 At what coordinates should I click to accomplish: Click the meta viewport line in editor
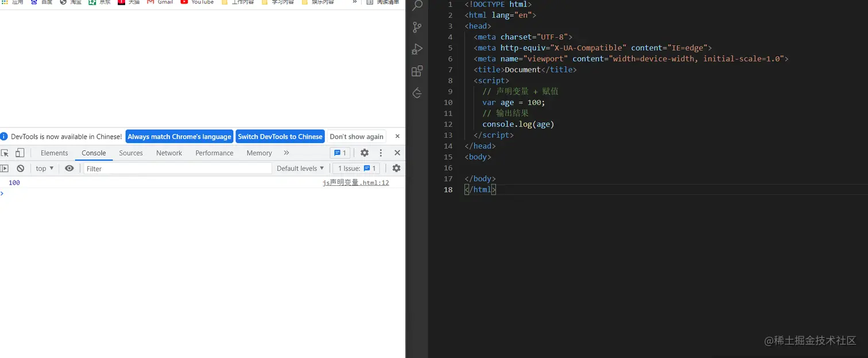631,59
